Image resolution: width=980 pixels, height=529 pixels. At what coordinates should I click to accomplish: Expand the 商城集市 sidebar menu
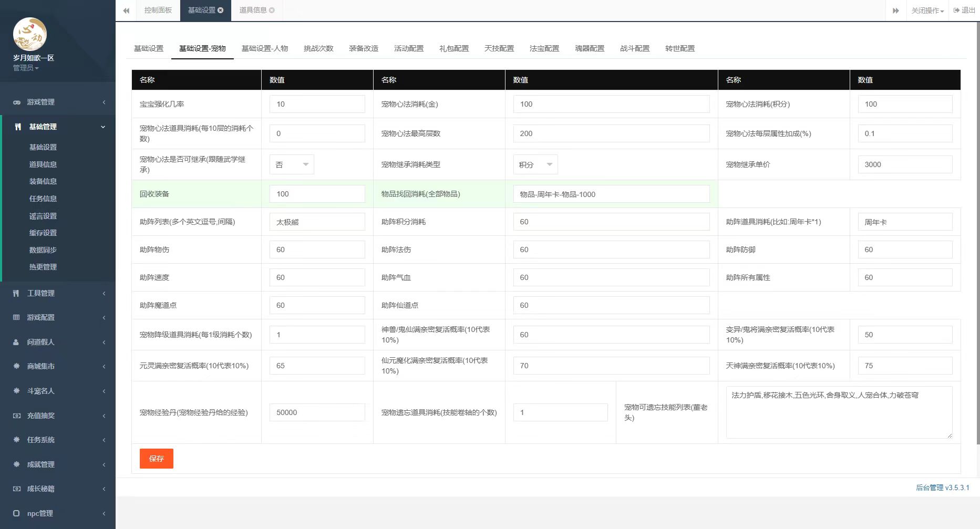click(58, 366)
